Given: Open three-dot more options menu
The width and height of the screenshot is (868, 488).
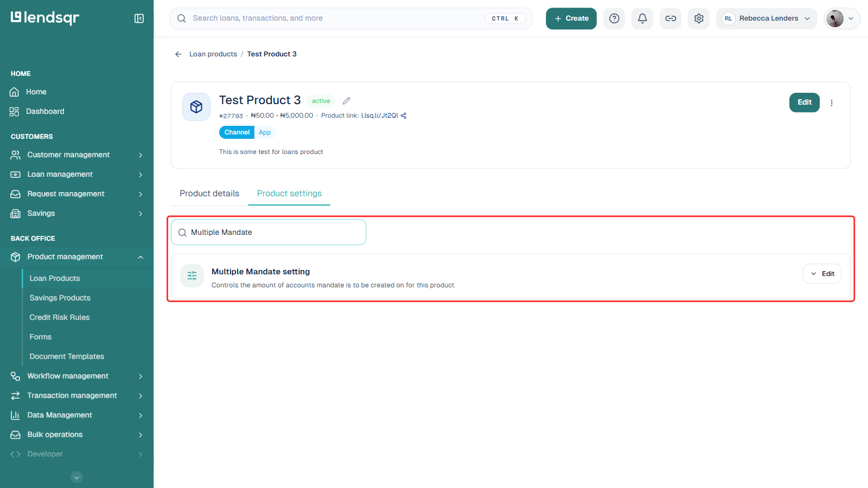Looking at the screenshot, I should (832, 102).
